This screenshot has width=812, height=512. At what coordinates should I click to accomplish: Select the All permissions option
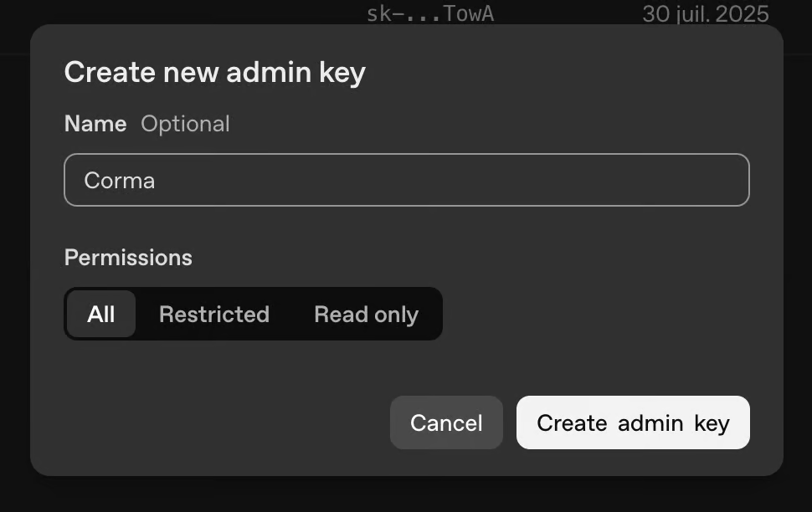100,315
